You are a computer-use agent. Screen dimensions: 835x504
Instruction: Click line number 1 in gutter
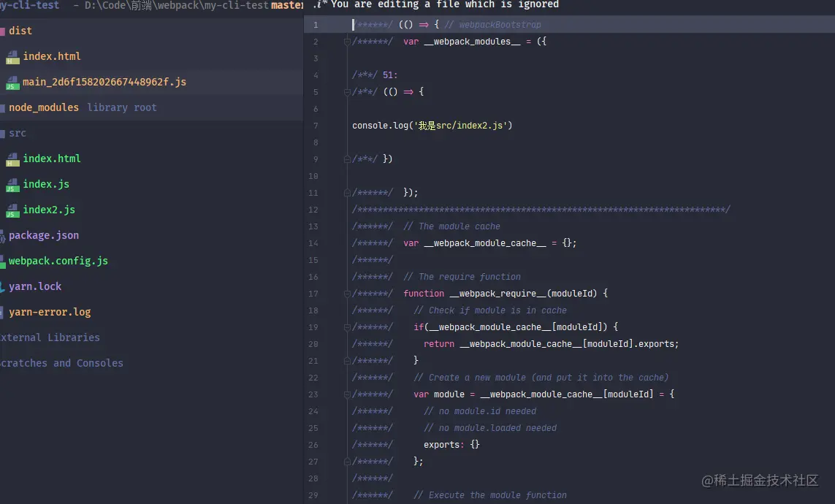coord(316,25)
